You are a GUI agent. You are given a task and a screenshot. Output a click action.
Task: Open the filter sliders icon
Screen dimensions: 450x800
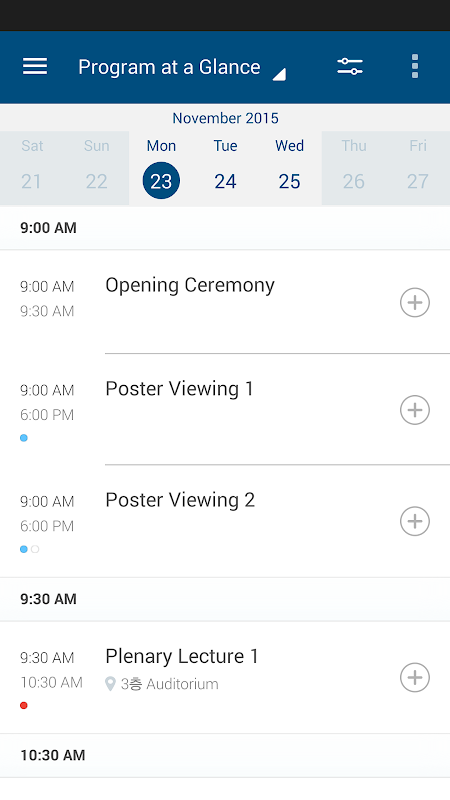[350, 67]
